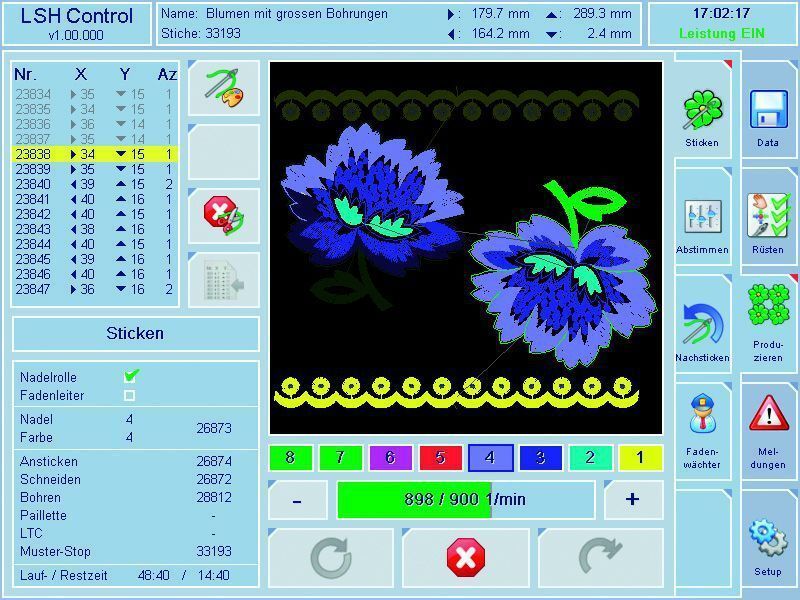Select the needle and color palette tool
This screenshot has height=600, width=800.
222,87
